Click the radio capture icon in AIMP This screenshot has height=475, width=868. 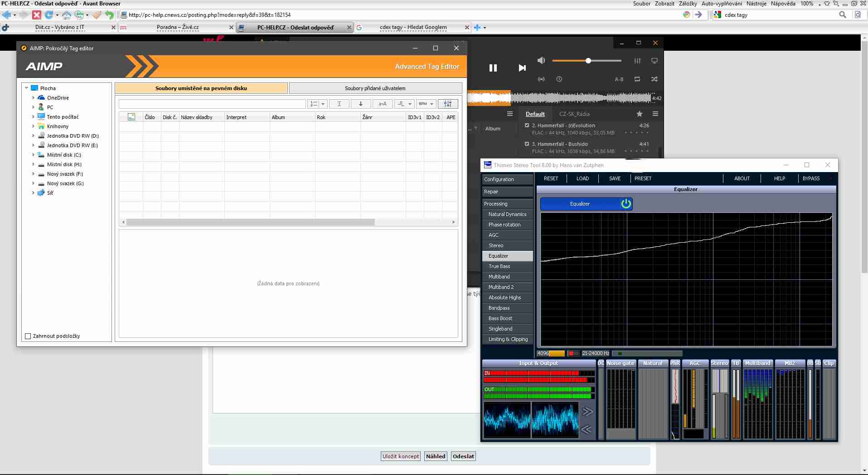(541, 79)
